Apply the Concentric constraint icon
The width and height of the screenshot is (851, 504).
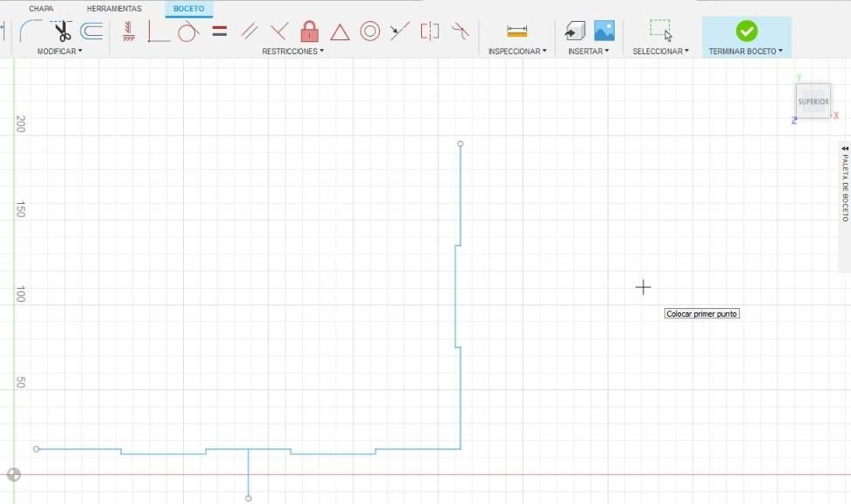(370, 31)
